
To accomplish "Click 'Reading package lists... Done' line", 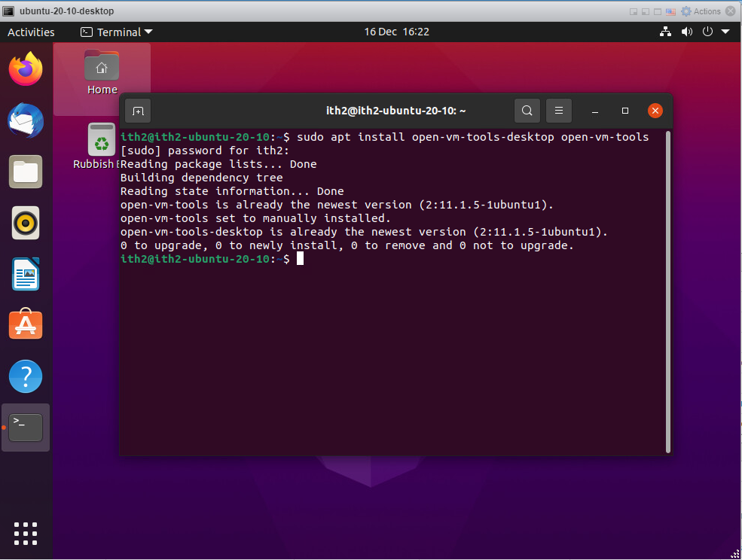I will tap(218, 164).
